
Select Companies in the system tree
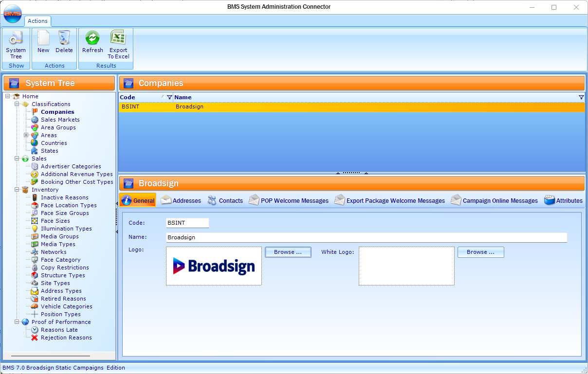tap(57, 112)
